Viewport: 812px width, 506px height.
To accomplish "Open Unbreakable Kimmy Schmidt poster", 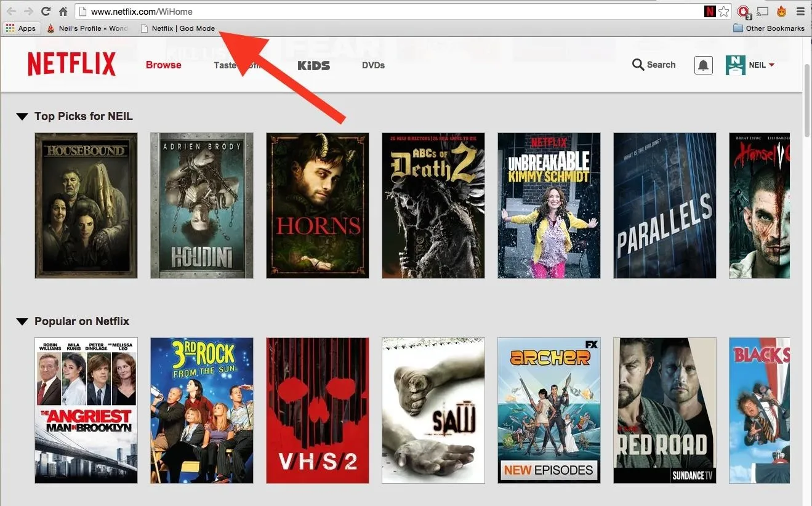I will 549,206.
